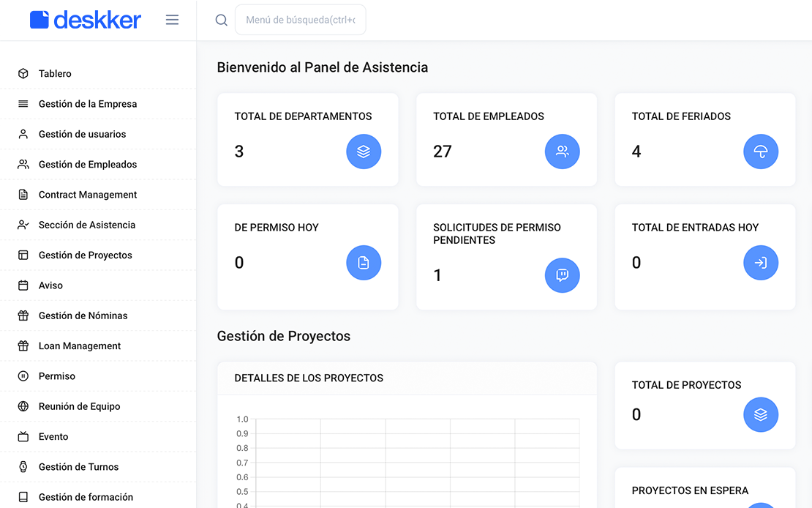Screen dimensions: 812x508
Task: Click the users icon in Total de Empleados
Action: coord(562,152)
